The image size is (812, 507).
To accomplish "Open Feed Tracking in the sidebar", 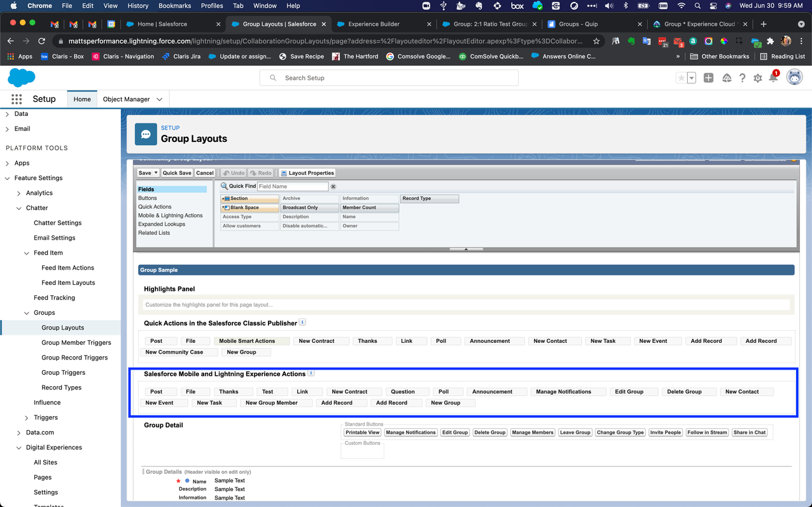I will tap(54, 298).
